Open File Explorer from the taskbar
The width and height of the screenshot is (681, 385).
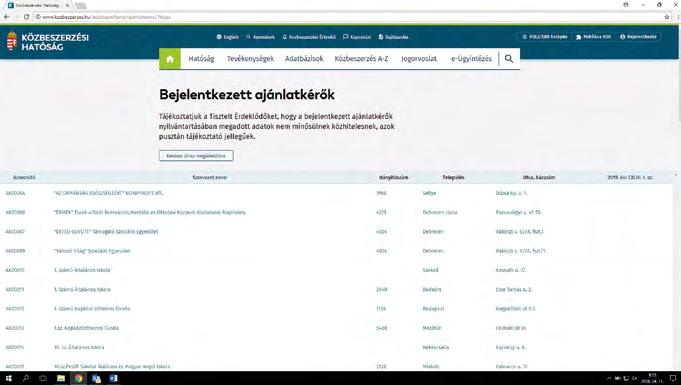pos(61,378)
